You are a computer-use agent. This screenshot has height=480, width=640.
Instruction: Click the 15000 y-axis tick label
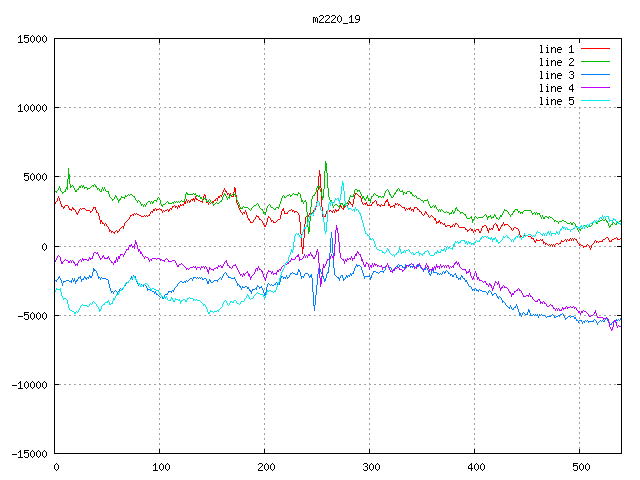[x=32, y=39]
